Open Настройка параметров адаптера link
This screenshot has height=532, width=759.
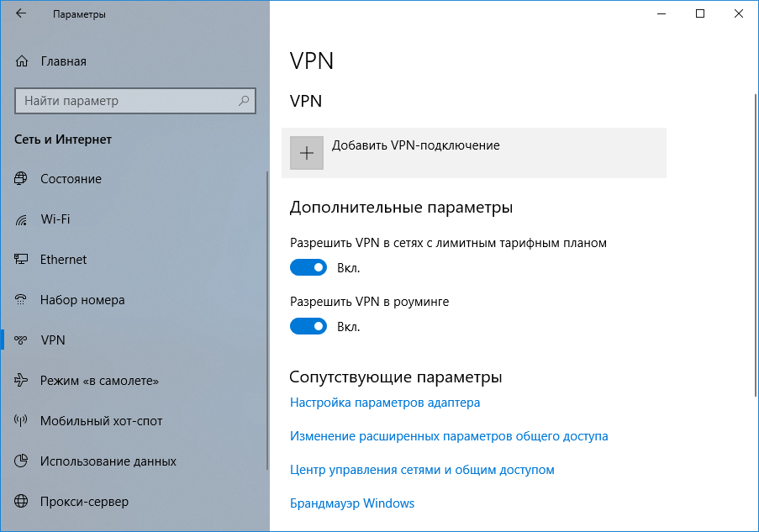click(x=385, y=403)
